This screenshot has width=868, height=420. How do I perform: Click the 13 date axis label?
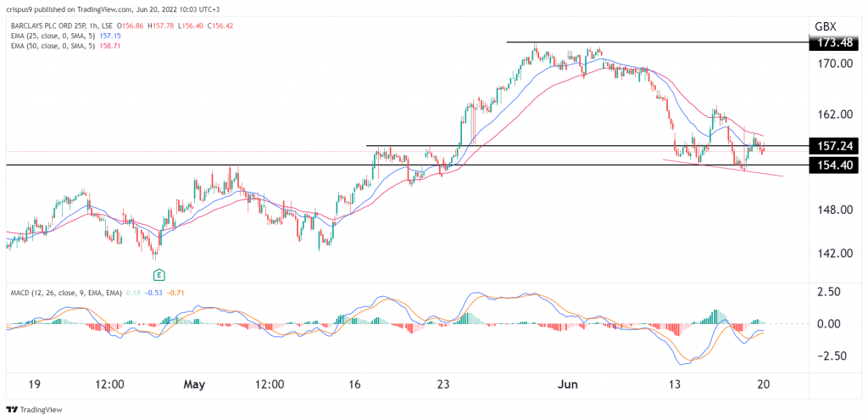674,385
